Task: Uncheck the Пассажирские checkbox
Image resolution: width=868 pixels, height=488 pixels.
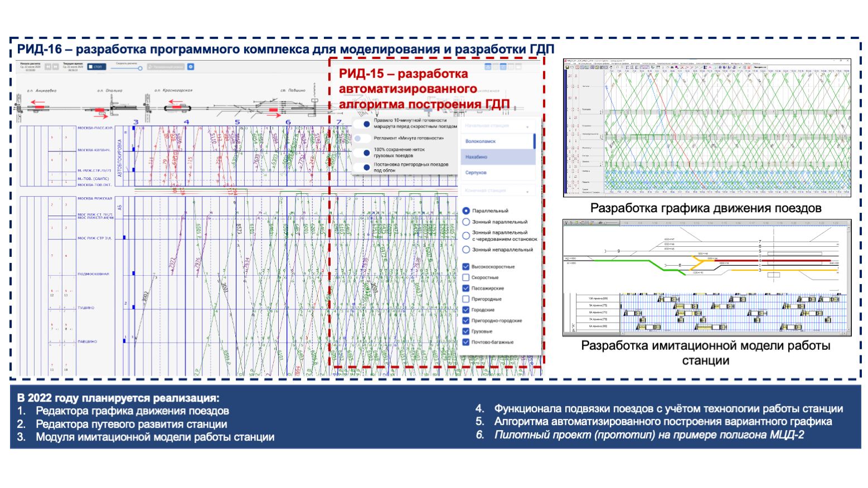Action: point(466,288)
